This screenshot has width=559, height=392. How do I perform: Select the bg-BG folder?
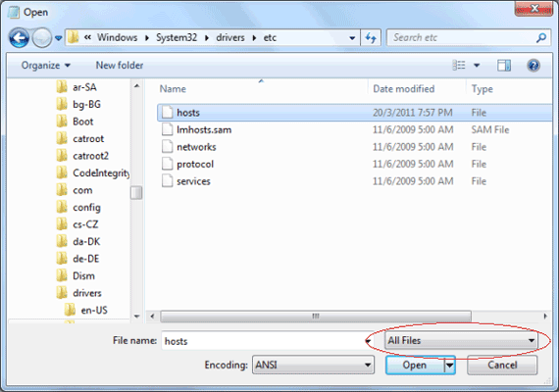[86, 105]
